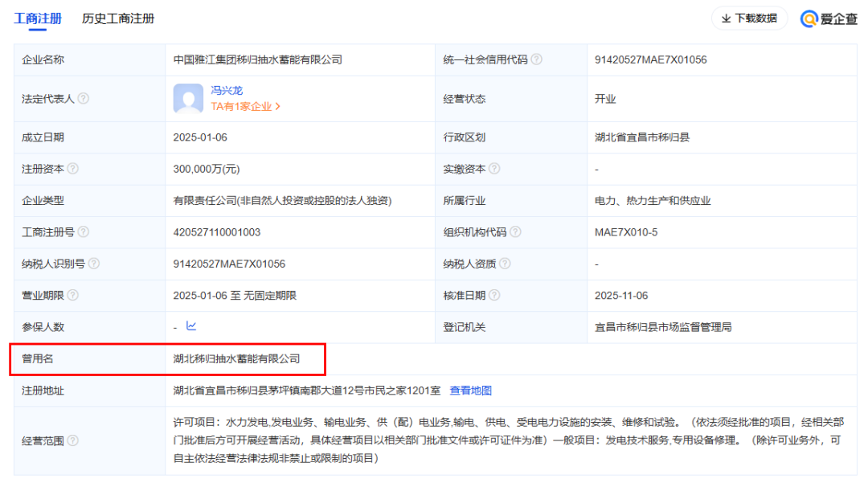The image size is (868, 483).
Task: Click the 查看地图 link
Action: pyautogui.click(x=470, y=391)
